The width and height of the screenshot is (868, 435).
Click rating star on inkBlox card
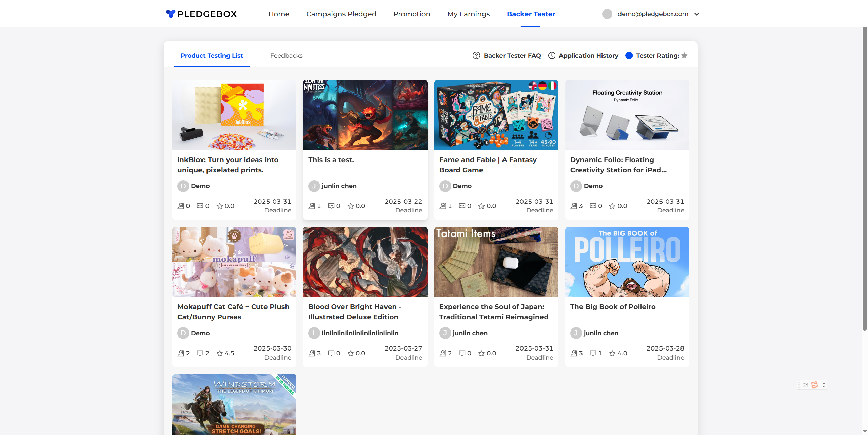tap(220, 206)
